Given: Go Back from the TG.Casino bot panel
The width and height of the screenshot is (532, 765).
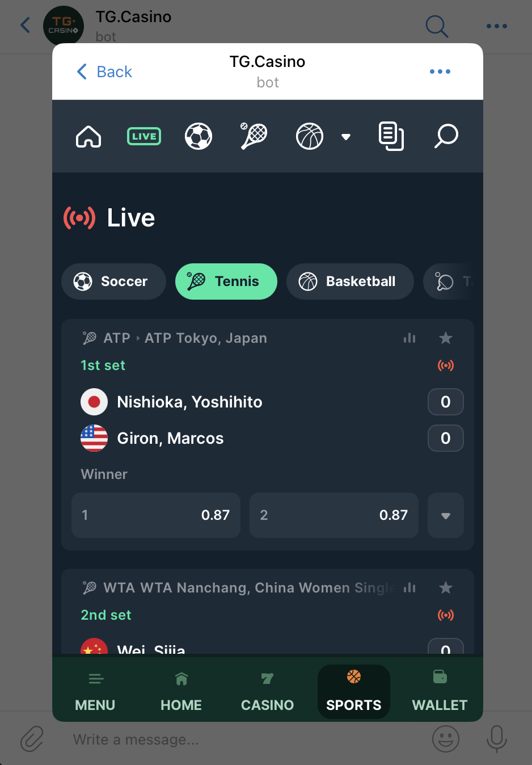Looking at the screenshot, I should point(104,72).
